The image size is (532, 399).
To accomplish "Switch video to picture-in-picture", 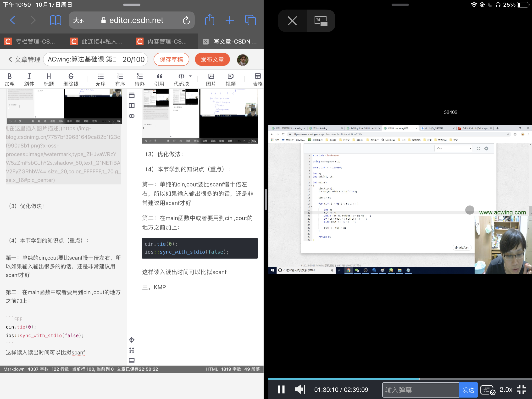I will (321, 21).
